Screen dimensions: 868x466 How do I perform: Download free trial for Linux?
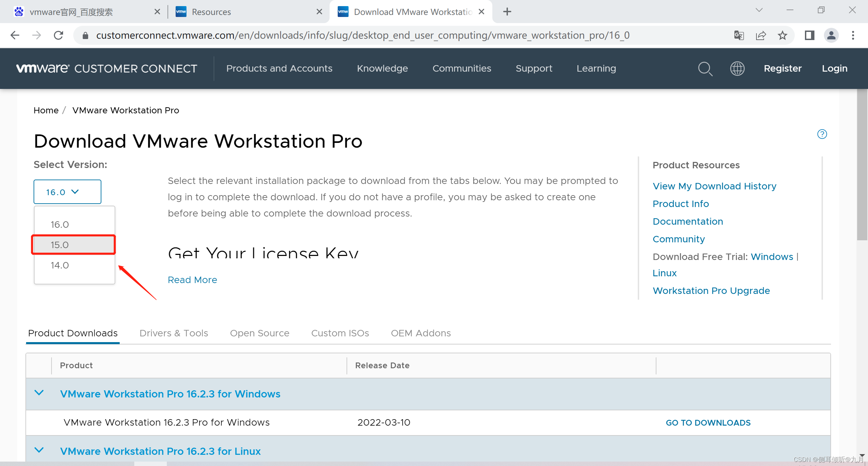[665, 273]
